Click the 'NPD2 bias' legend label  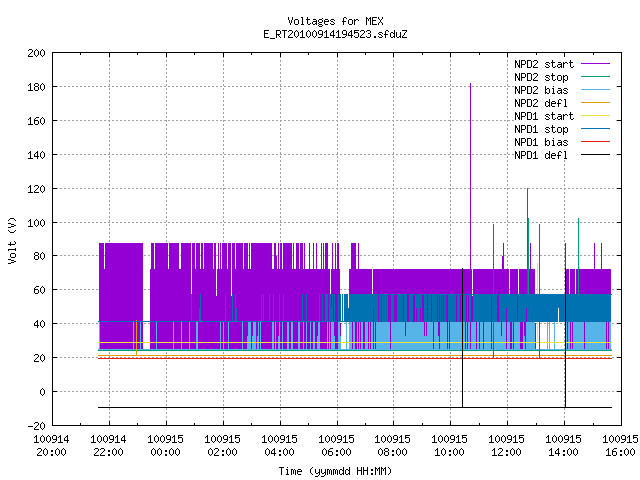[x=541, y=90]
